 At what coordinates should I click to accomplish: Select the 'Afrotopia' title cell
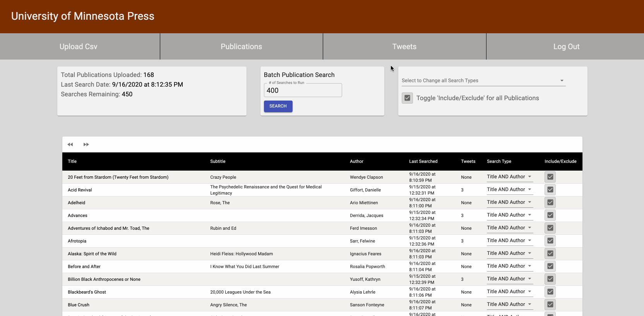pos(77,241)
